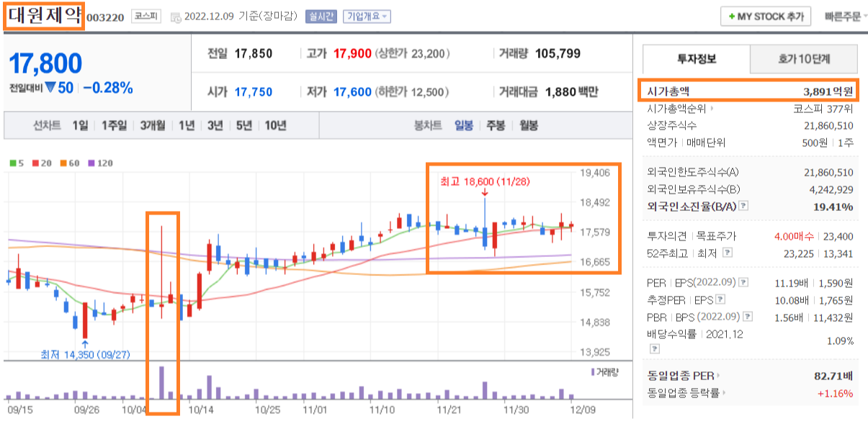The image size is (868, 424).
Task: Click the calendar icon before 2022.12.09
Action: 175,17
